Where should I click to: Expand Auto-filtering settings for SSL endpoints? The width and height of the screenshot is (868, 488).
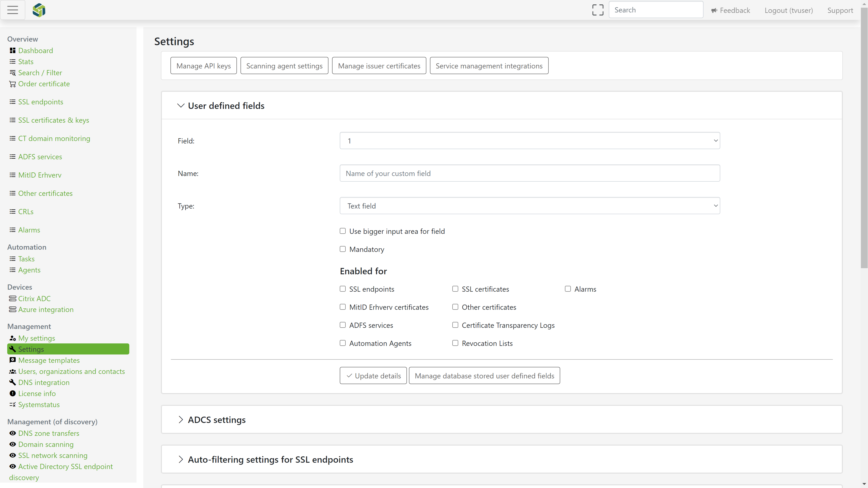click(181, 459)
